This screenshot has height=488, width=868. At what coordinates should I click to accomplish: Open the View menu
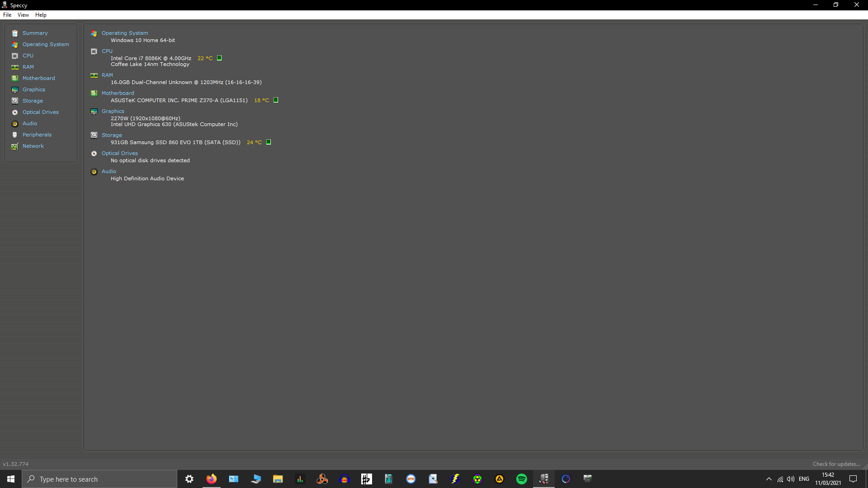pos(23,15)
